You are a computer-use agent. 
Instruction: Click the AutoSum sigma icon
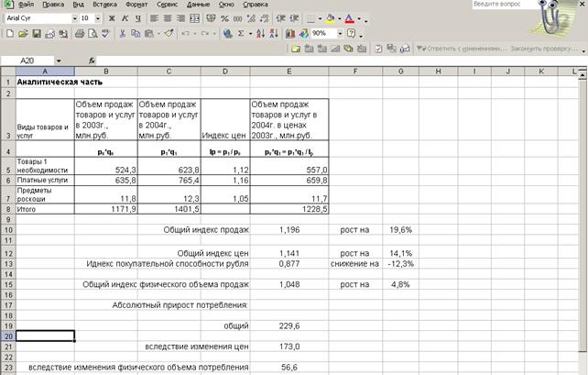[x=242, y=34]
